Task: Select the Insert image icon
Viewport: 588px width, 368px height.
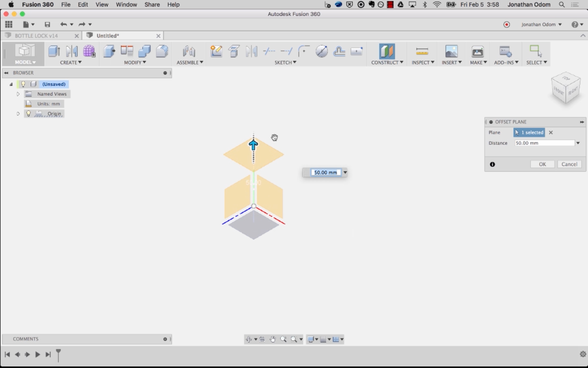Action: point(451,51)
